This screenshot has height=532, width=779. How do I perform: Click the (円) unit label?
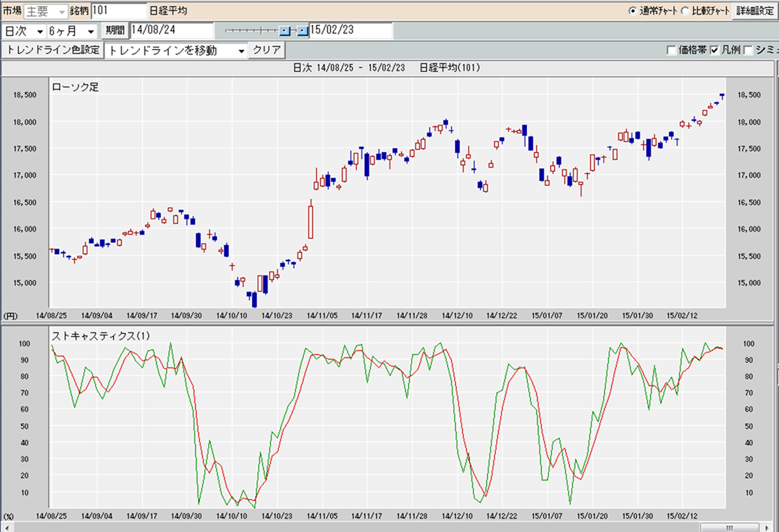click(10, 316)
